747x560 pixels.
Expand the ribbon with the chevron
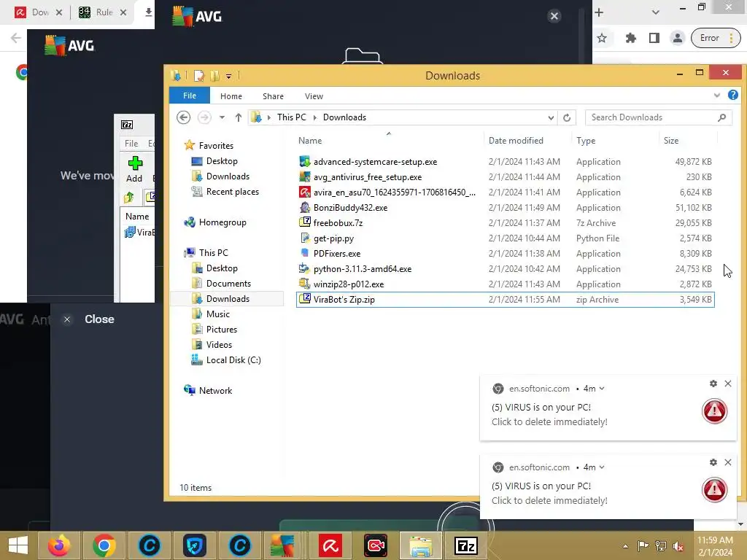716,96
